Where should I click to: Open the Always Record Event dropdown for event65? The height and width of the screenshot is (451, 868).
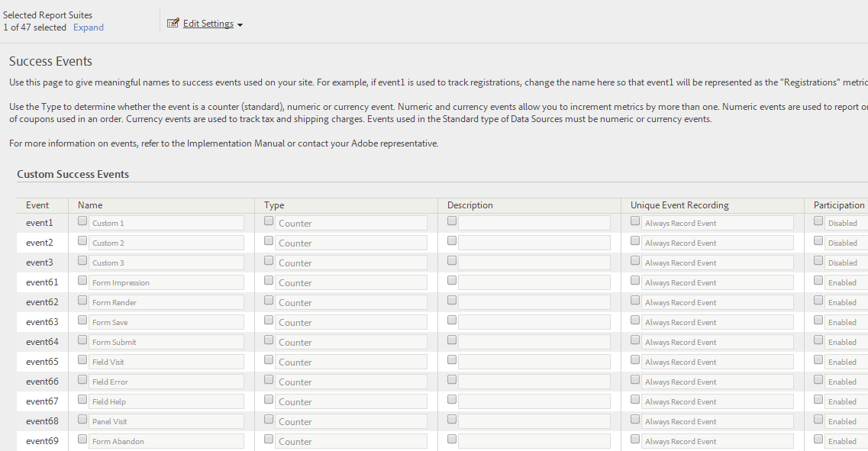pos(718,361)
